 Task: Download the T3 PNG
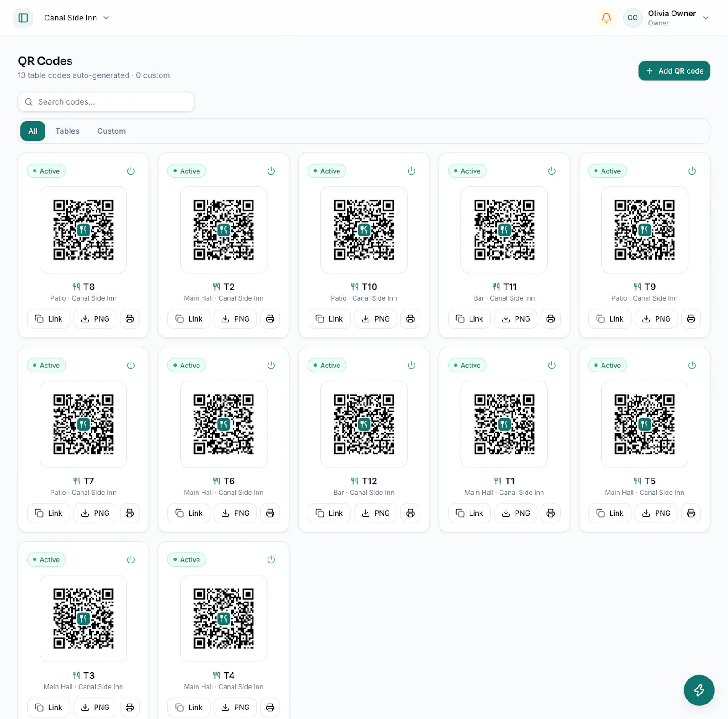[x=95, y=707]
